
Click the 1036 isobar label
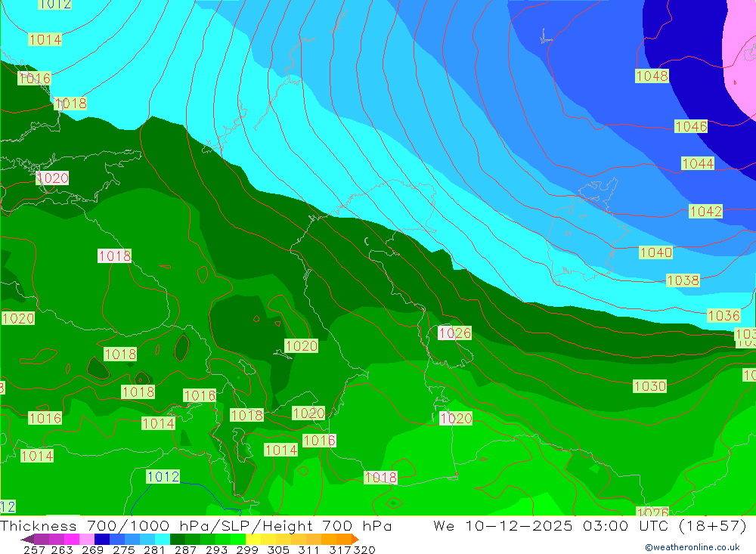tap(723, 315)
